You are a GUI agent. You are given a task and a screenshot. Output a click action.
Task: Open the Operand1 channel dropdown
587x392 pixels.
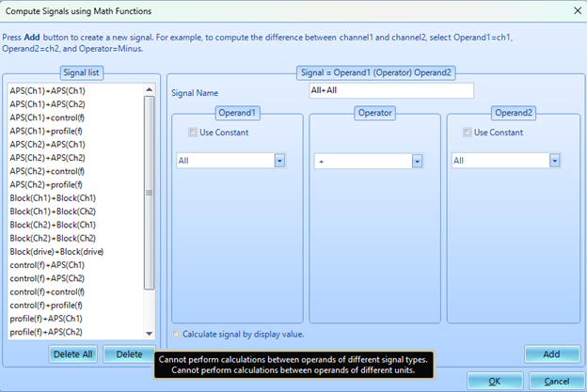279,161
